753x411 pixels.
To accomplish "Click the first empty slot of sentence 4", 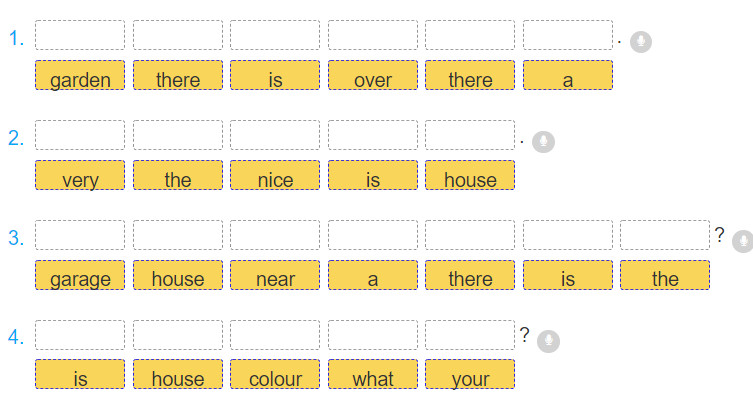I will tap(80, 334).
